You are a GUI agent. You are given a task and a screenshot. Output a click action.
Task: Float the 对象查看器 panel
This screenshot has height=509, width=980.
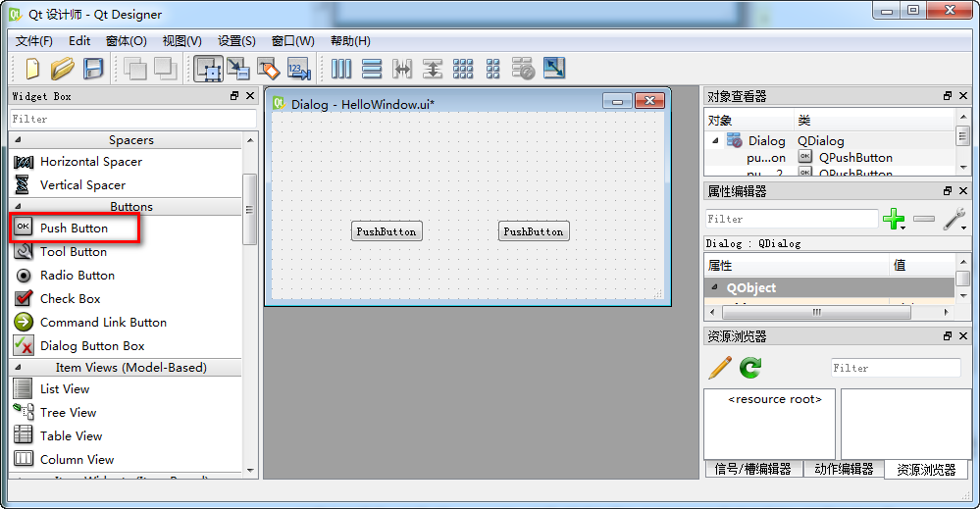(x=948, y=96)
